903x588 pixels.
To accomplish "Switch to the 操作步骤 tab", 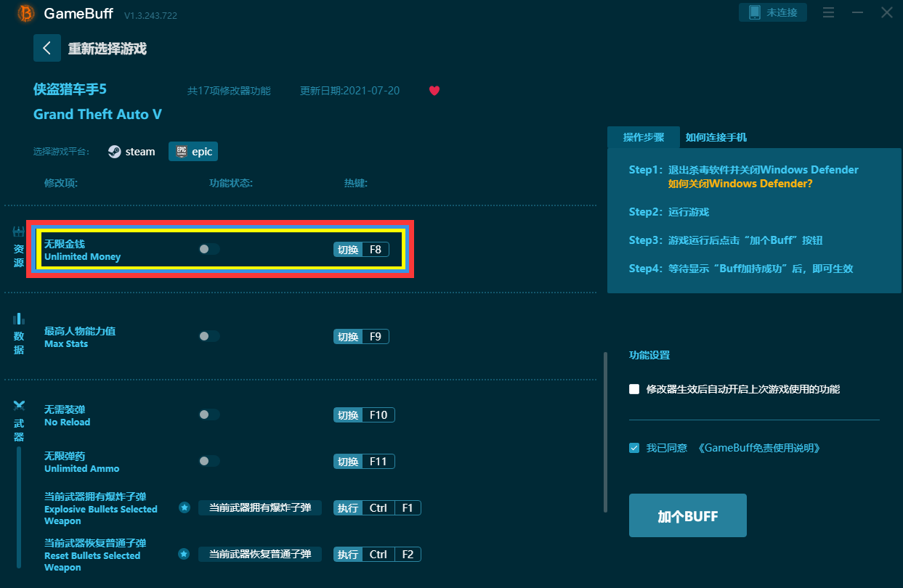I will (x=643, y=137).
